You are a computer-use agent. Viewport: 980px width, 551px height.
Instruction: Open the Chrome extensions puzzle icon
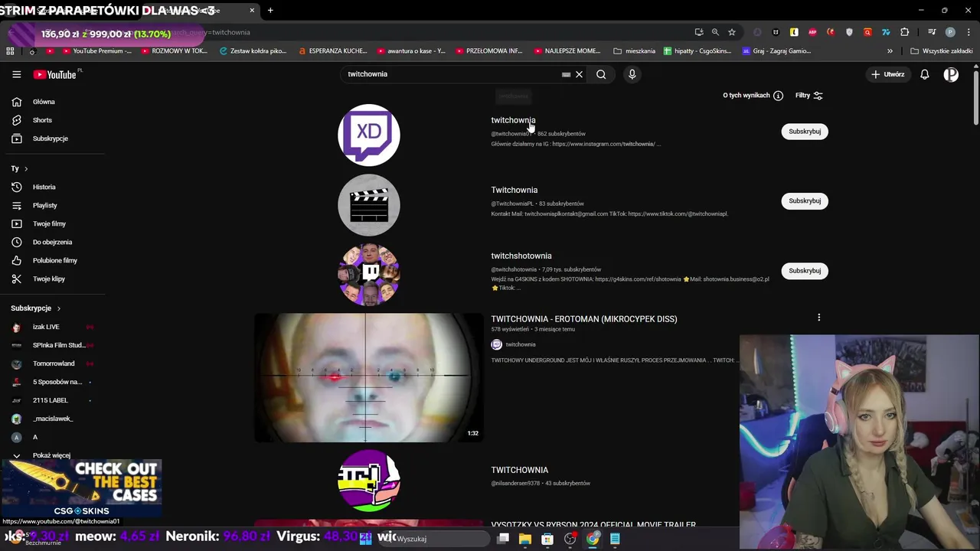coord(904,32)
